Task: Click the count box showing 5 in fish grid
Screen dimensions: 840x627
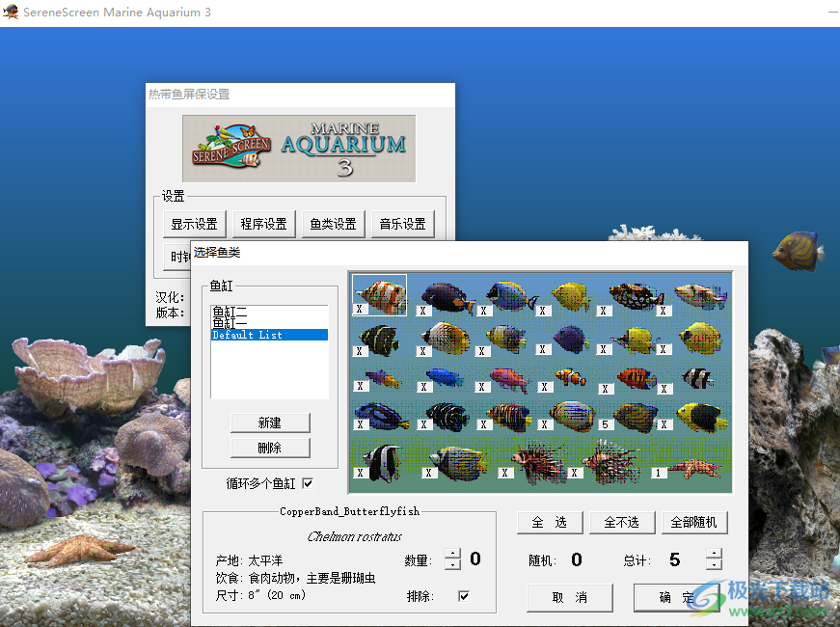Action: point(605,424)
